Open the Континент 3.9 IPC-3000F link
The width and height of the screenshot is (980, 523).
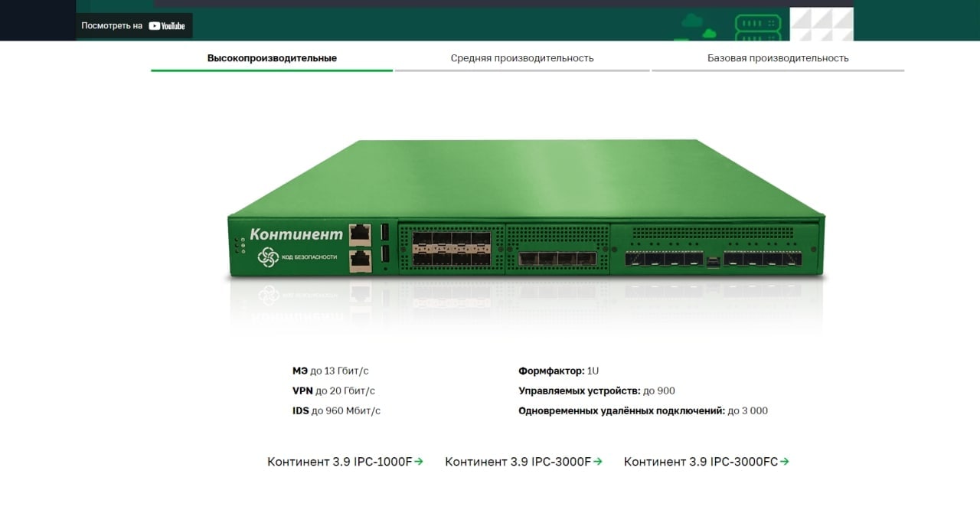524,462
